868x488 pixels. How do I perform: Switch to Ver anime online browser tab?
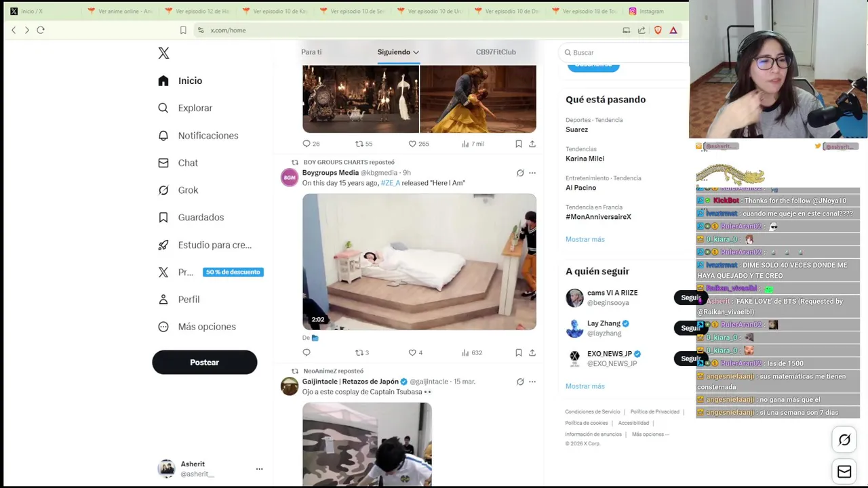(119, 11)
